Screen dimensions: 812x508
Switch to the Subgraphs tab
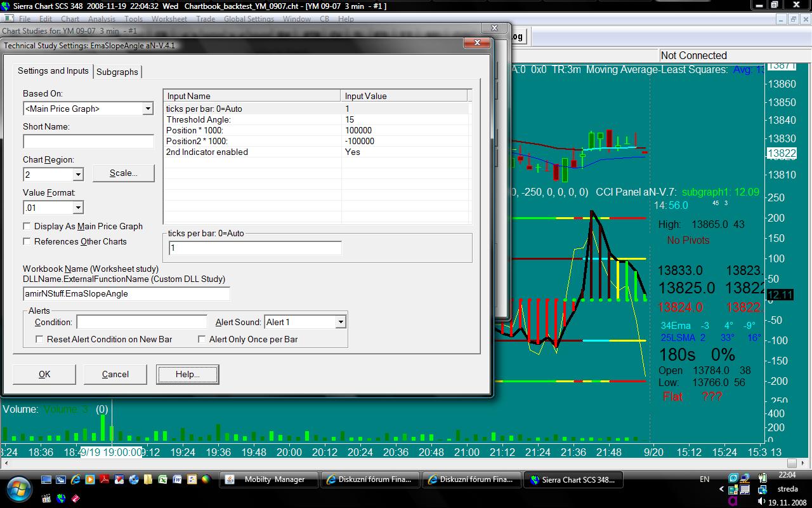(x=117, y=72)
